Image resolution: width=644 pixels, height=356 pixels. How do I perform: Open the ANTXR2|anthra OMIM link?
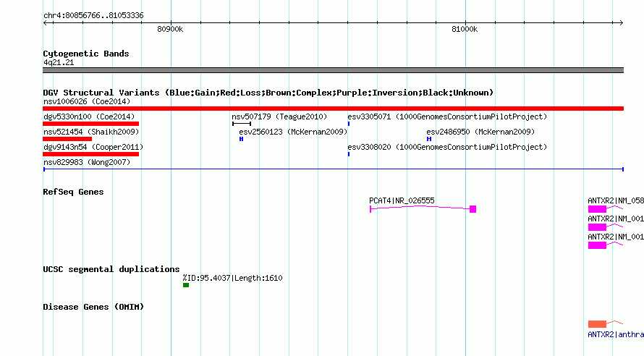(x=616, y=334)
